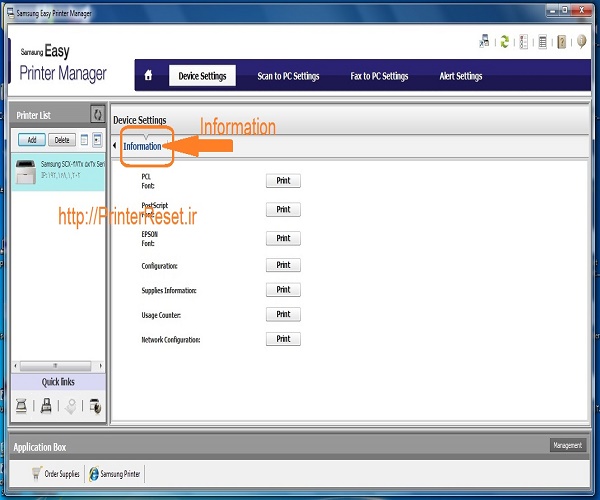The height and width of the screenshot is (500, 600).
Task: Click the Samsung Printer browser icon
Action: click(x=93, y=474)
